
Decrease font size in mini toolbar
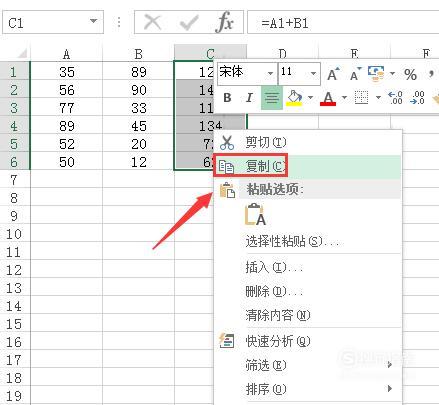[355, 74]
